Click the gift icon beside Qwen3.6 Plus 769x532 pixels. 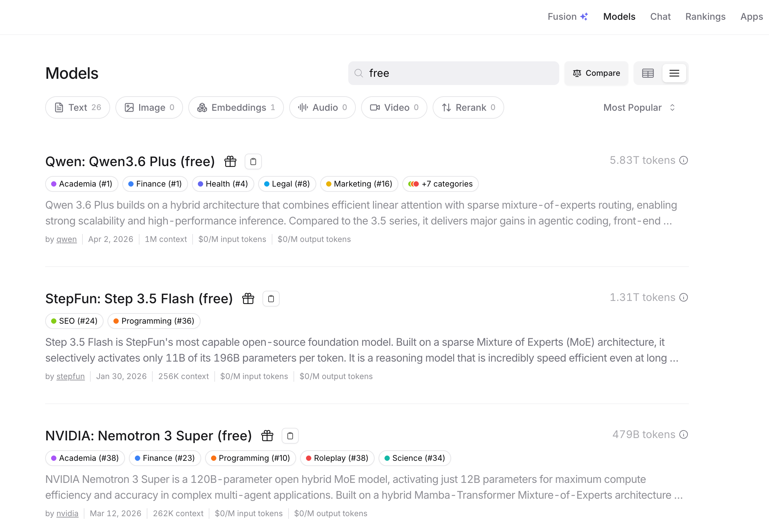[x=231, y=161]
